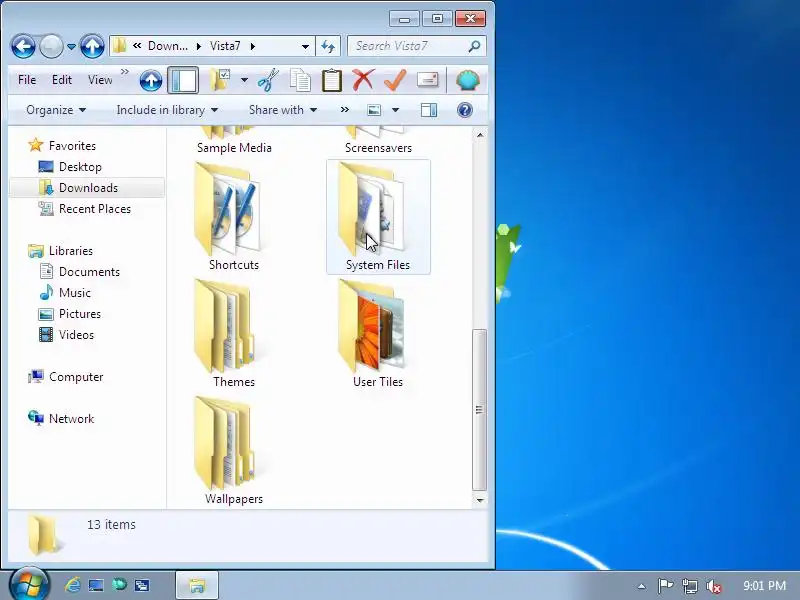Select Documents library
This screenshot has width=800, height=600.
[x=89, y=272]
